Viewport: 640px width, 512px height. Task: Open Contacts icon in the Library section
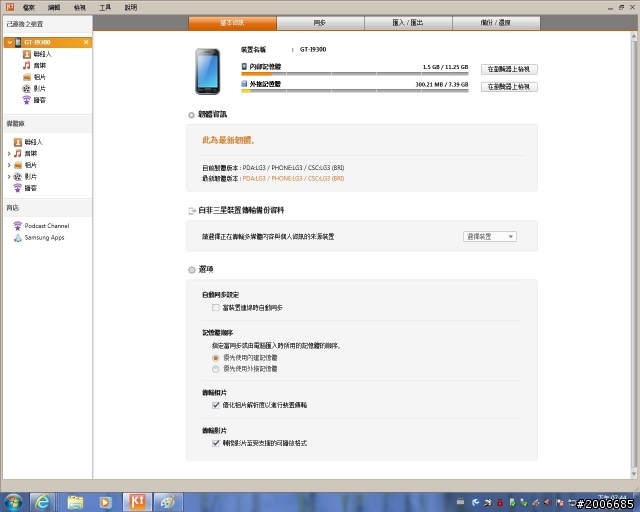coord(18,142)
